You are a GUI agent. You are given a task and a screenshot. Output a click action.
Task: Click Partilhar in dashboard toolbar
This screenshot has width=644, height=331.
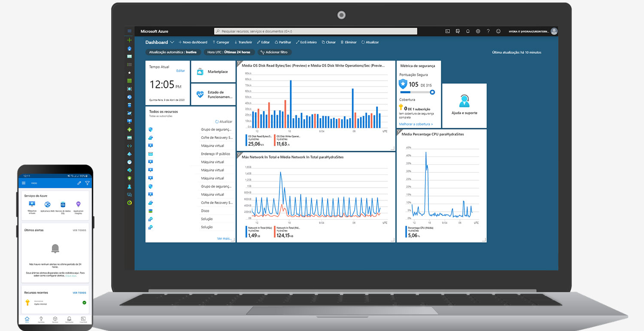point(283,42)
